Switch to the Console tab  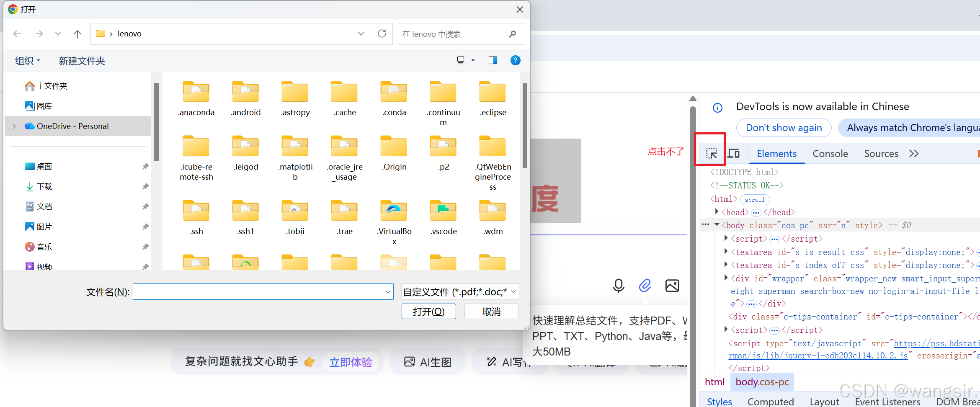(830, 154)
